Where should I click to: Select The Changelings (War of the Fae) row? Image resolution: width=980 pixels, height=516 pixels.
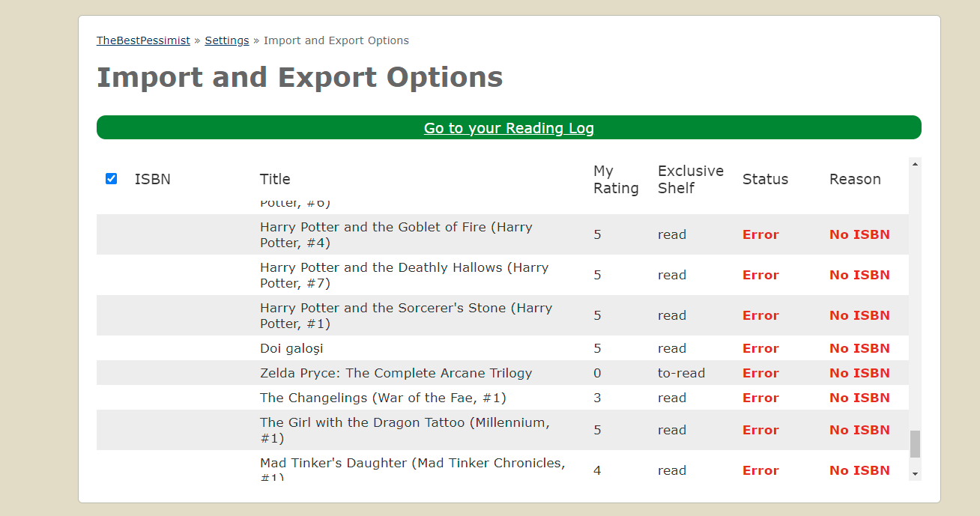[503, 398]
